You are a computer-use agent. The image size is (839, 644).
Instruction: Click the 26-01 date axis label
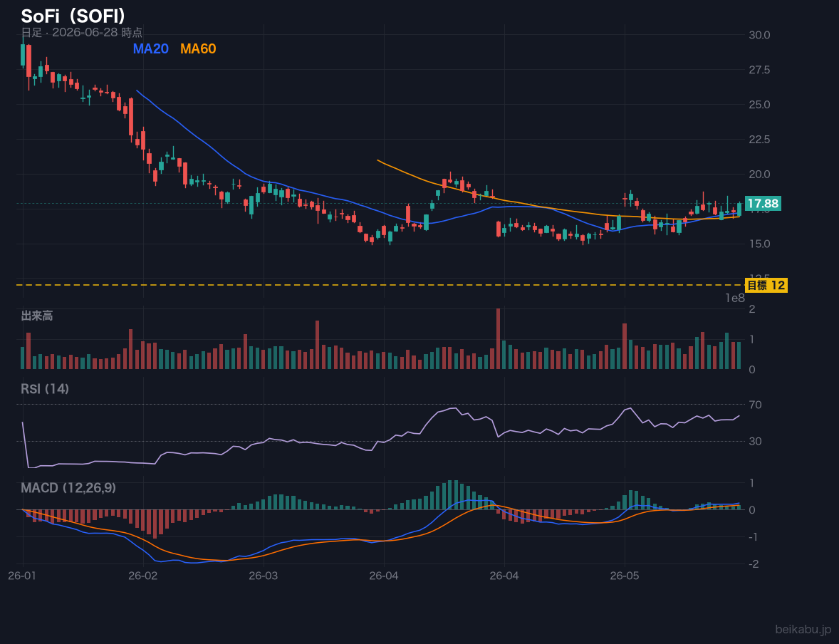[22, 576]
